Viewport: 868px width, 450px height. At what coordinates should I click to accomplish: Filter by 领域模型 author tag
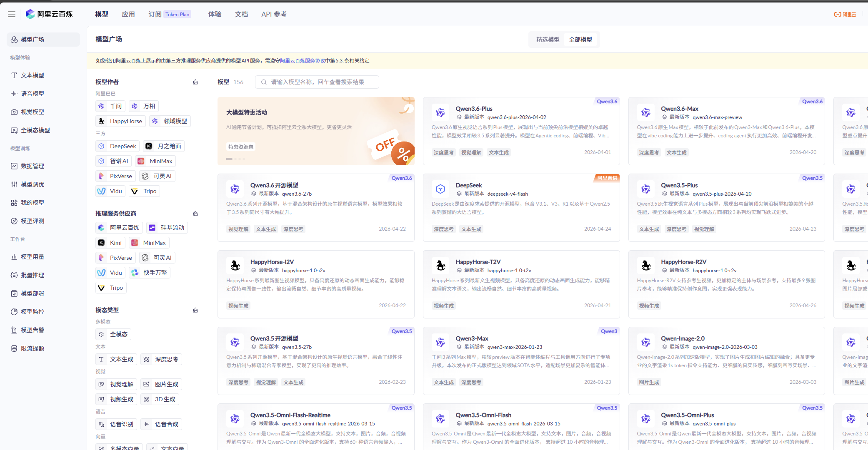[x=170, y=121]
